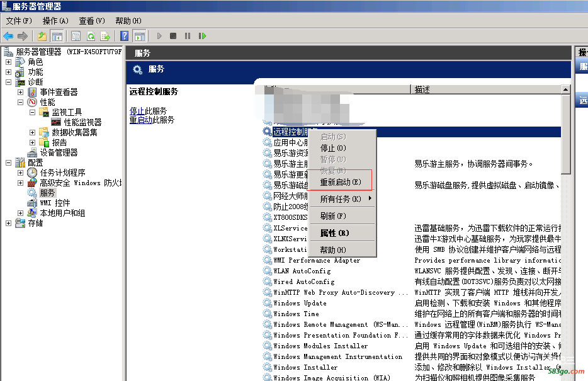This screenshot has height=381, width=588.
Task: Click the 描述 column header
Action: coord(486,89)
